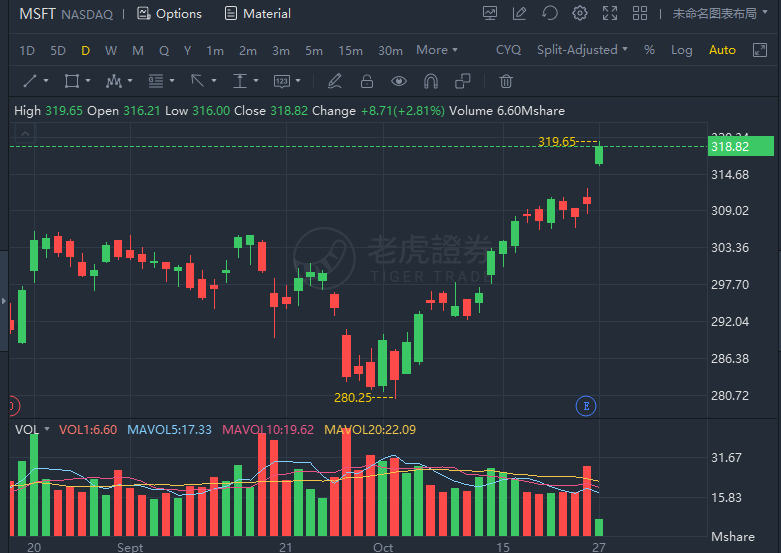Open arrow tool dropdown arrow
This screenshot has width=781, height=553.
click(x=214, y=81)
